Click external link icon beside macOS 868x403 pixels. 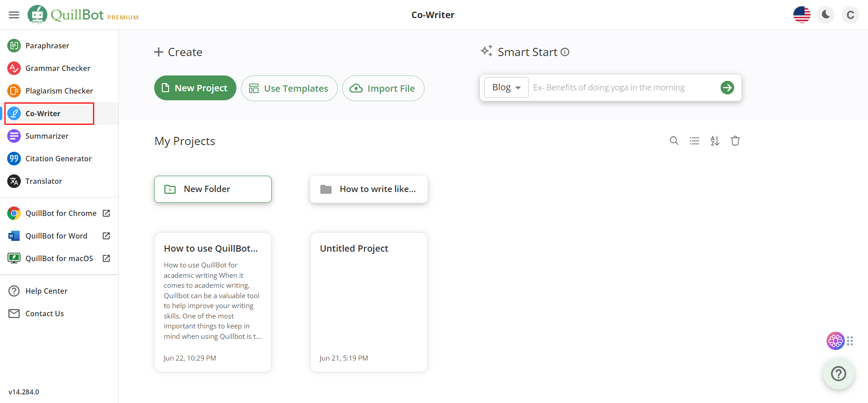pos(106,258)
